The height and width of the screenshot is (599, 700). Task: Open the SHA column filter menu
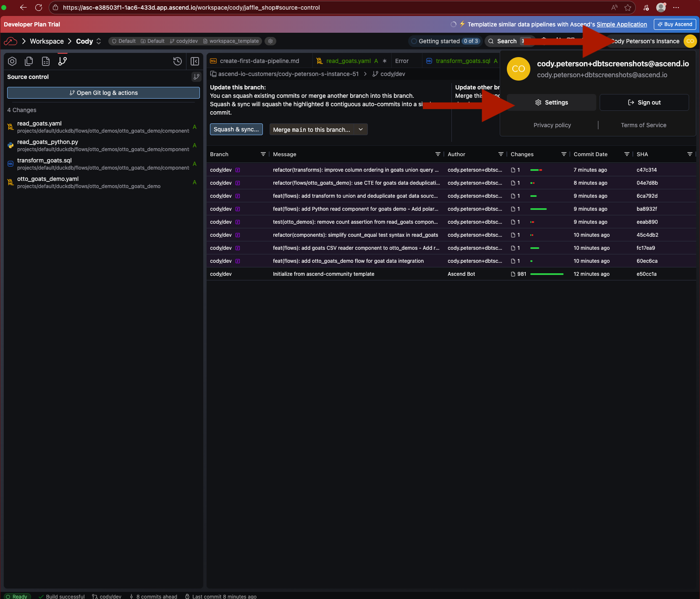pyautogui.click(x=690, y=154)
